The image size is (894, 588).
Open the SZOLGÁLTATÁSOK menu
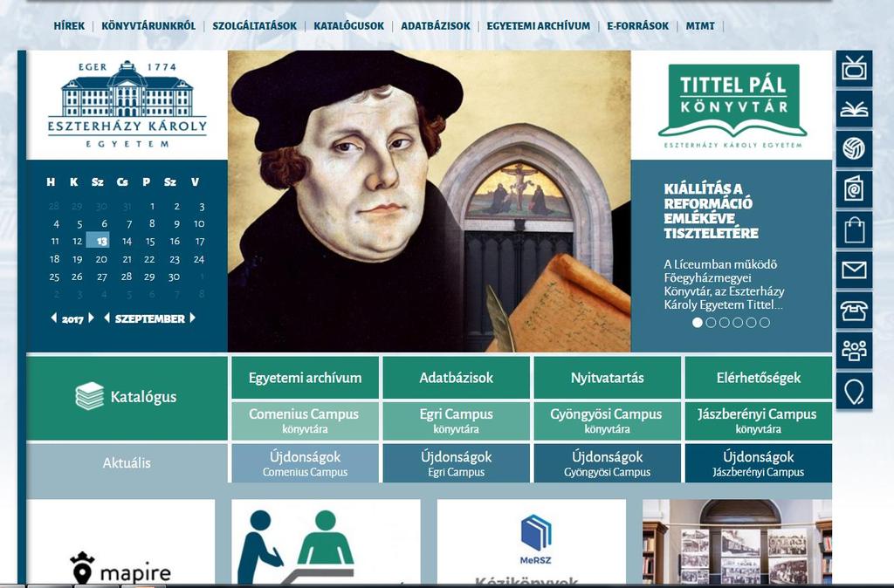coord(254,25)
